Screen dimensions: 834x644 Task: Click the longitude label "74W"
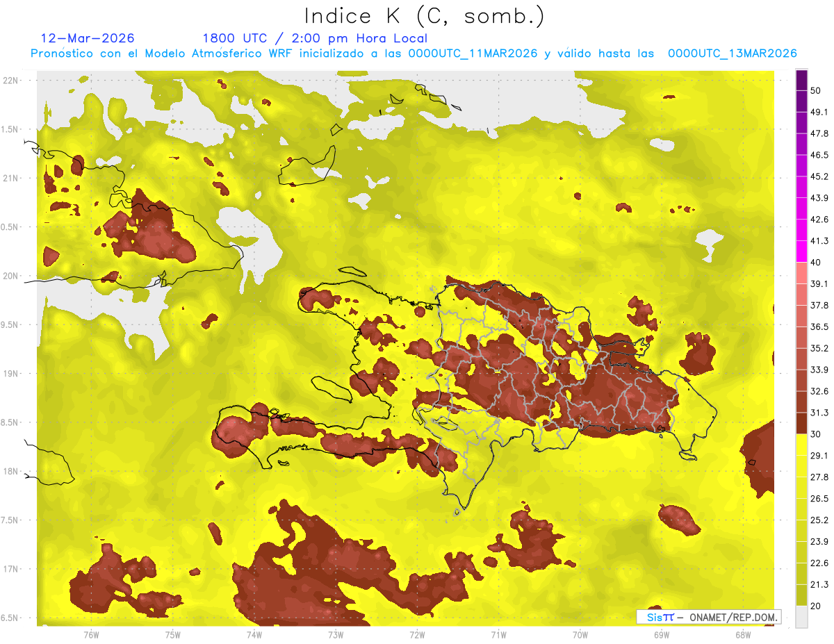[254, 635]
